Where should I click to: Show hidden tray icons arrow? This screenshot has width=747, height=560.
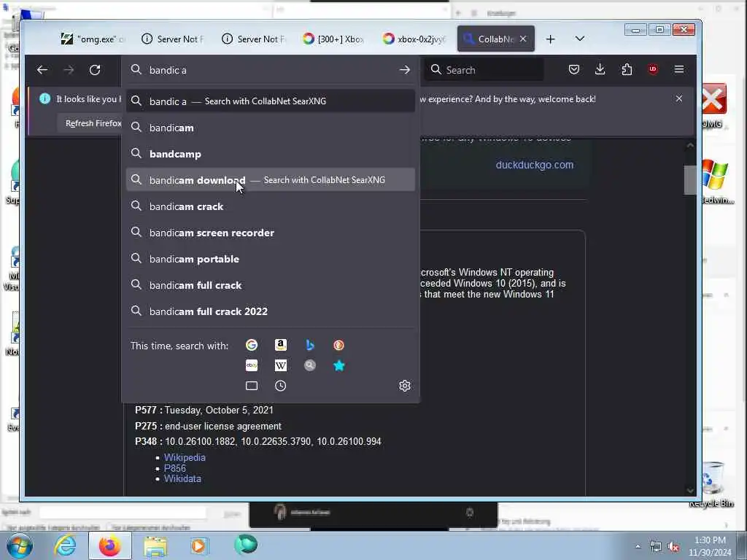[638, 547]
